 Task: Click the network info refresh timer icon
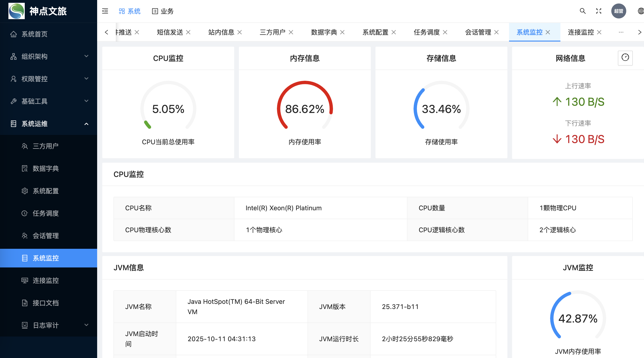pyautogui.click(x=625, y=58)
